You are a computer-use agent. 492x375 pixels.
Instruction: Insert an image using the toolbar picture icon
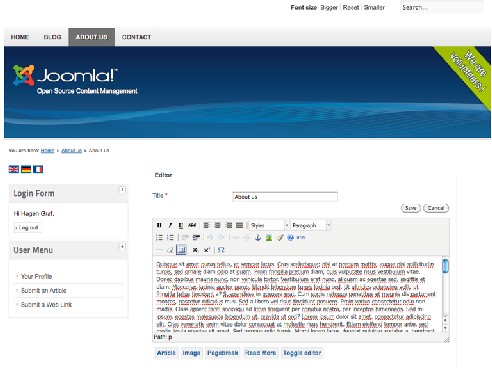coord(269,238)
